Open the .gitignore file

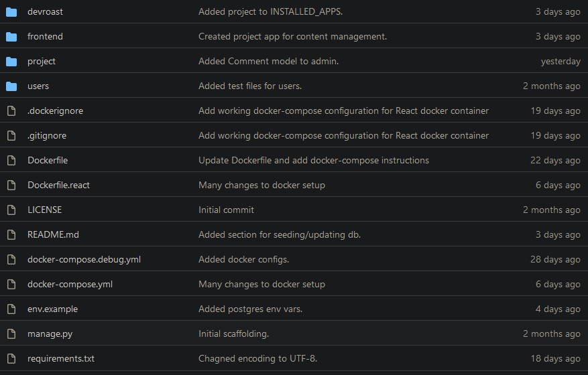[47, 136]
